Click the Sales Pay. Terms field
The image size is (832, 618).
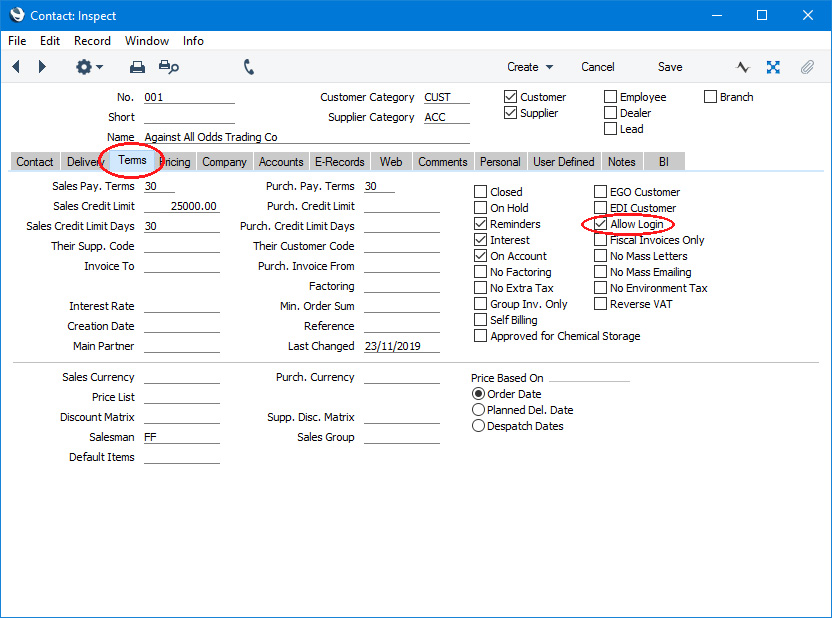[159, 186]
